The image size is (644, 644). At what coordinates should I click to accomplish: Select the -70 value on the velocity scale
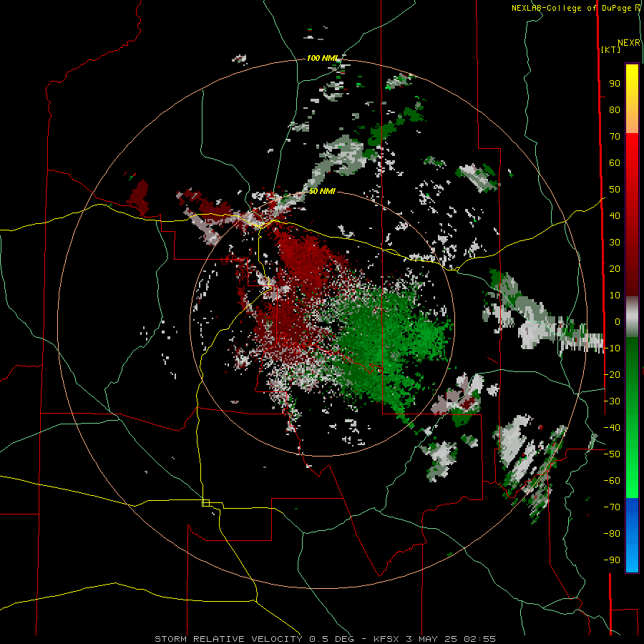612,507
